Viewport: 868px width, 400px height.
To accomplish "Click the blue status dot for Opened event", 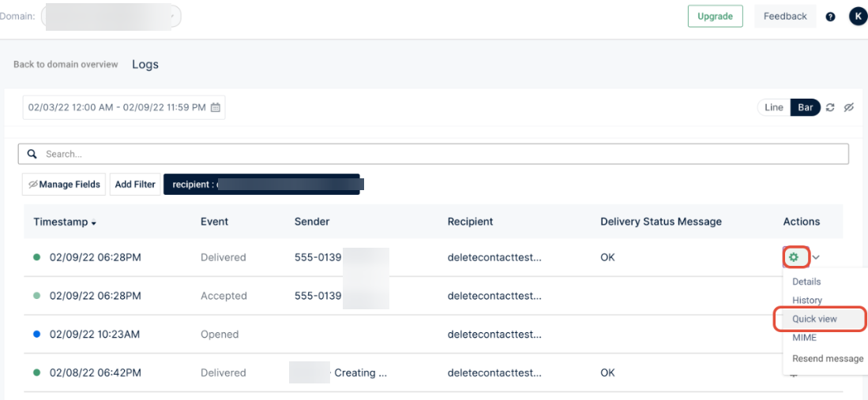I will 37,335.
